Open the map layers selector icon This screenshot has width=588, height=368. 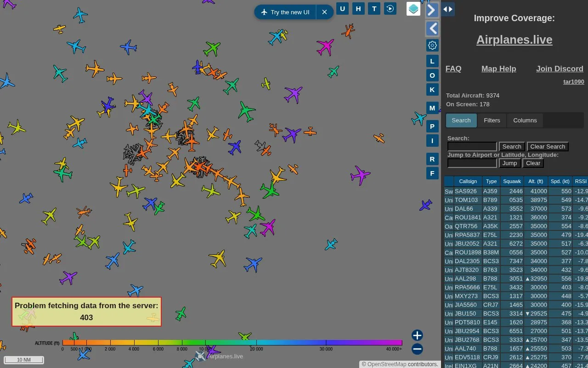[413, 9]
